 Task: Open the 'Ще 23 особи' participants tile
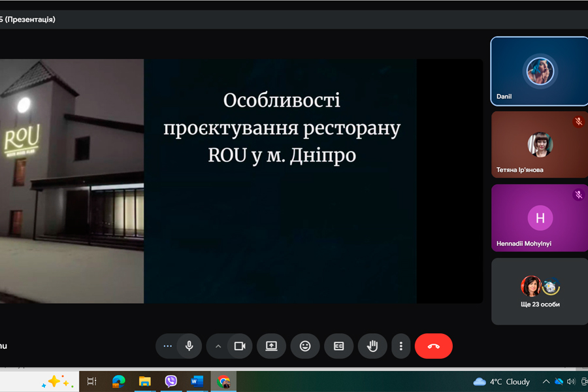point(540,291)
